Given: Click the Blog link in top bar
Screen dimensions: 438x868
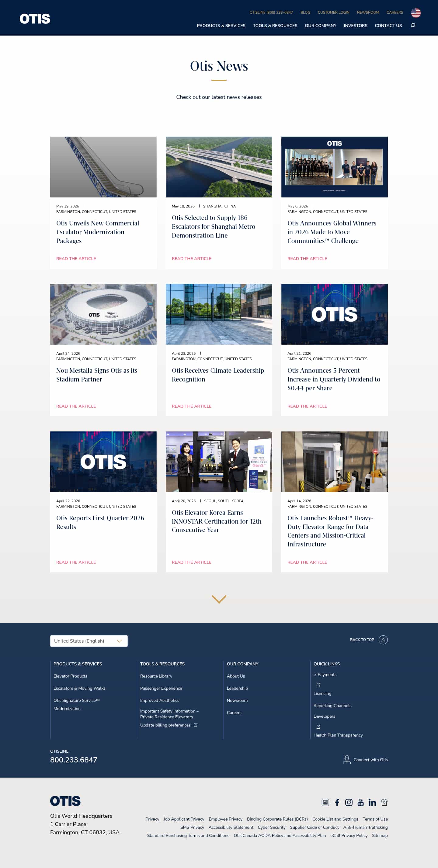Looking at the screenshot, I should (305, 12).
